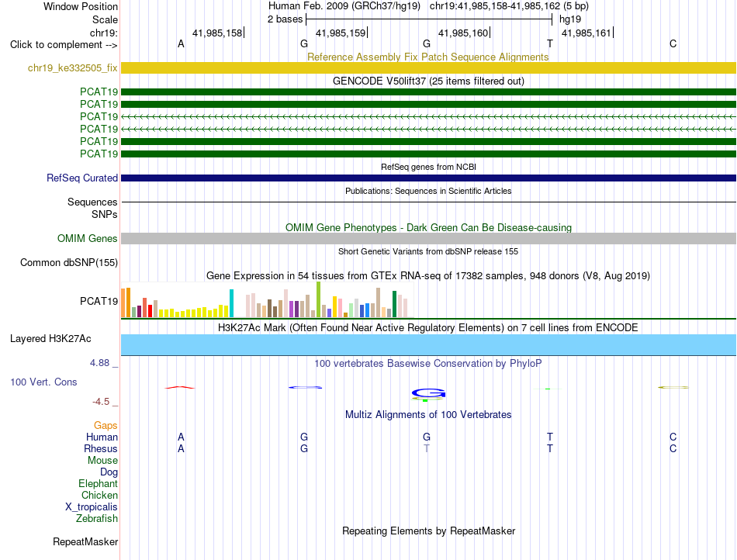Click the RefSeq Curated label
Screen dimensions: 737x560
(82, 178)
